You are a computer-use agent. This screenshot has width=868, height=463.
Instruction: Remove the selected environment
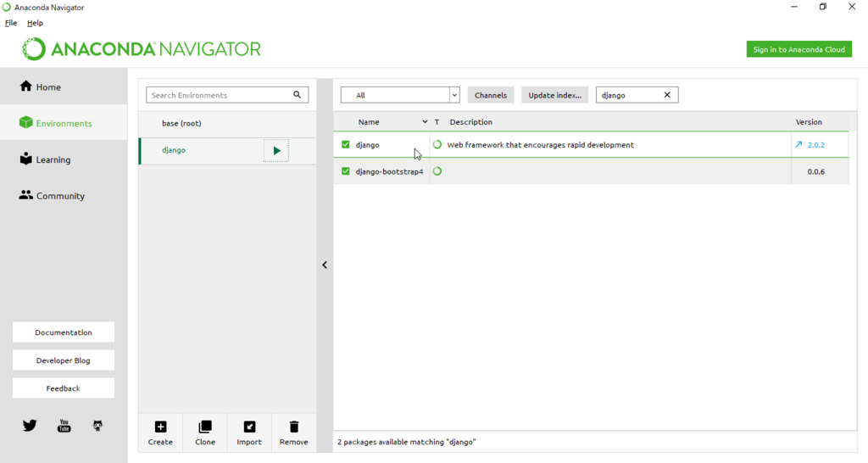294,432
